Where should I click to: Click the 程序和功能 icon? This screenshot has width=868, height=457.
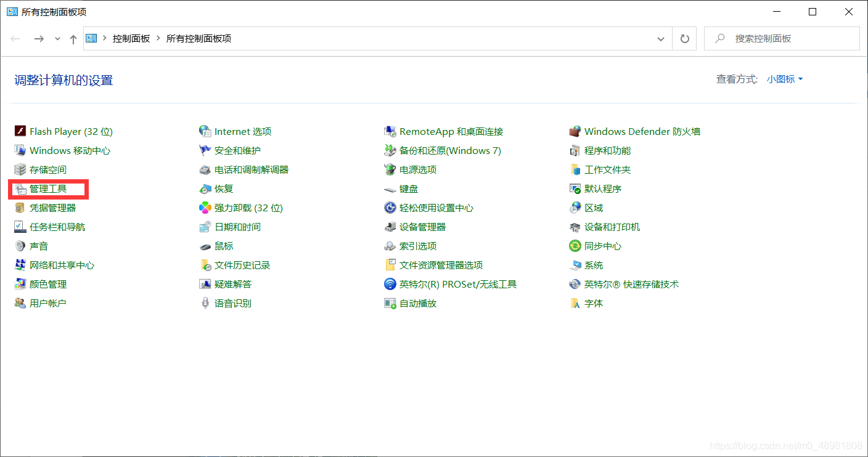(575, 150)
